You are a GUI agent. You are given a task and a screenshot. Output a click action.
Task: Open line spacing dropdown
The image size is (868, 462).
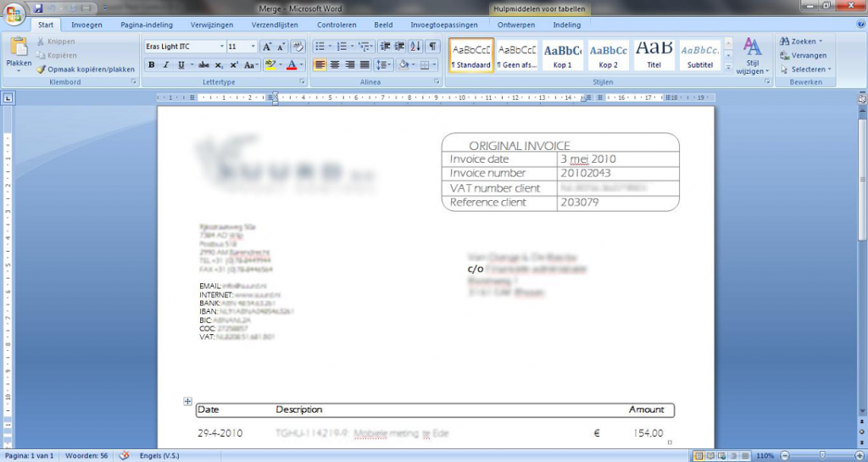coord(383,64)
